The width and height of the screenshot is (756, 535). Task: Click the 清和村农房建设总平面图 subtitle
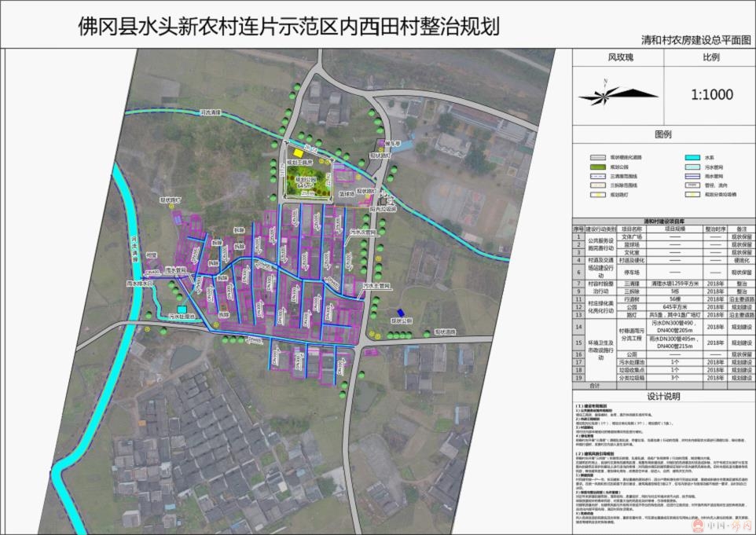click(x=696, y=39)
